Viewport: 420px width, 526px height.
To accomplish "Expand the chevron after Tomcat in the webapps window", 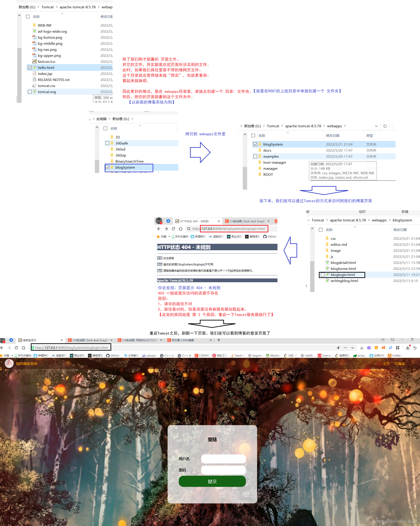I will coord(282,126).
